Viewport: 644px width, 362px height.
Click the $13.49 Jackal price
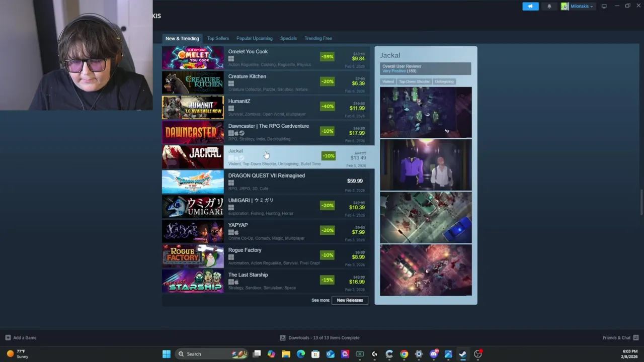(358, 158)
